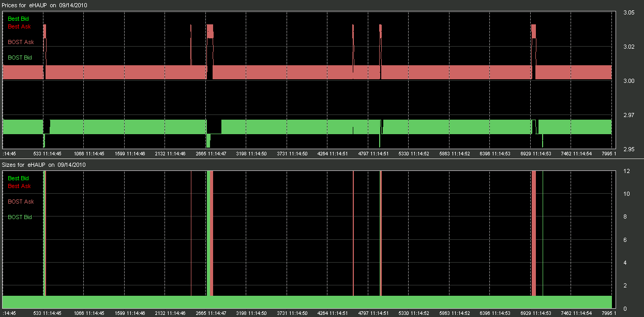
Task: Toggle Best Bid legend in Sizes chart
Action: [x=19, y=178]
